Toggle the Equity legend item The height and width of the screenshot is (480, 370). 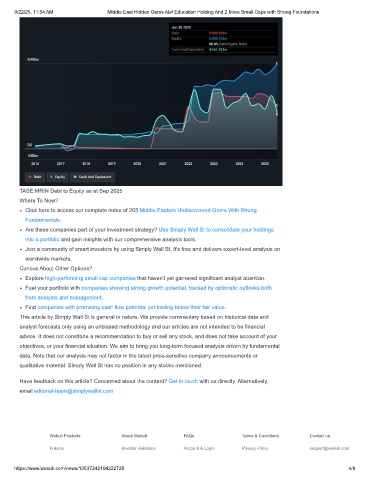(57, 177)
